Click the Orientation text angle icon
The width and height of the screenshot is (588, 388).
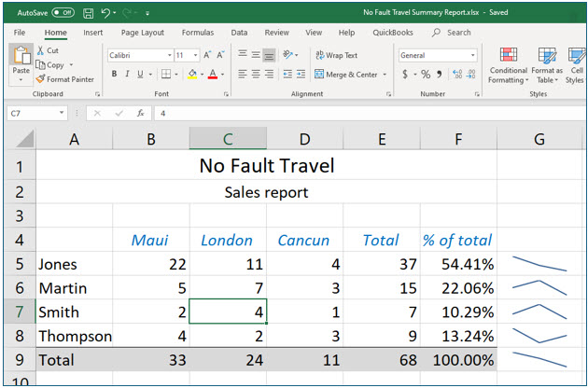coord(287,55)
